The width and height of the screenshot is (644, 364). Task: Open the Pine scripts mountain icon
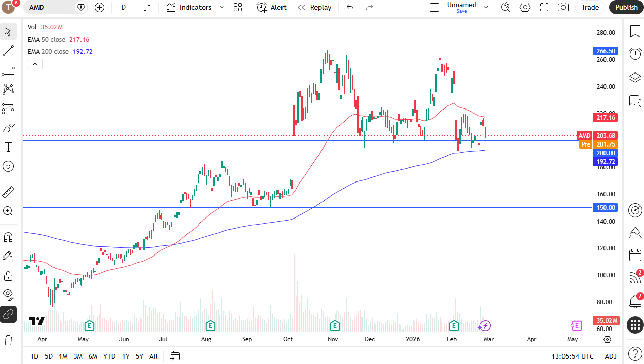[635, 233]
